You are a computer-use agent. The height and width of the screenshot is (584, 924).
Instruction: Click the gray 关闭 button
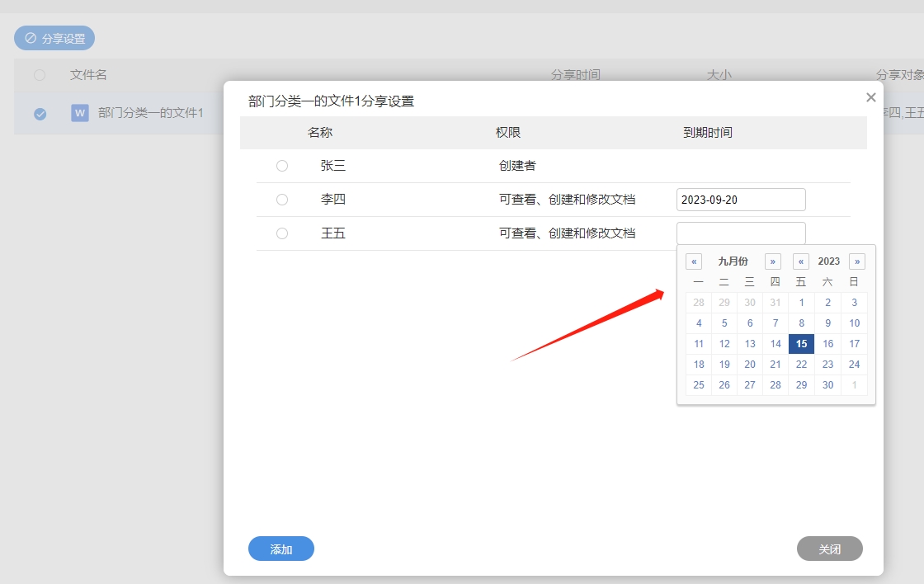[829, 549]
